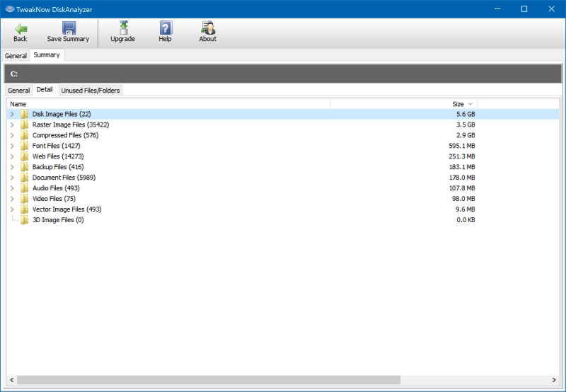566x392 pixels.
Task: Expand the Font Files node
Action: click(x=12, y=146)
